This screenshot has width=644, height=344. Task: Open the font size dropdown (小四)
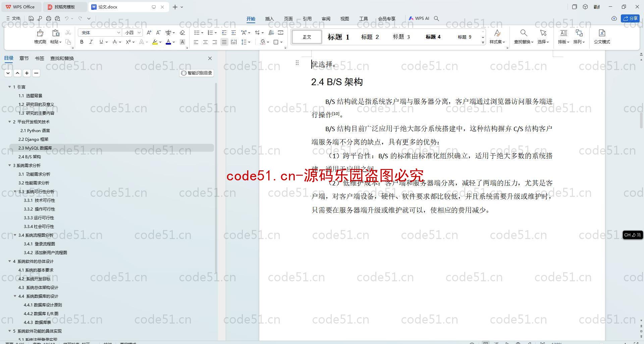[x=139, y=33]
